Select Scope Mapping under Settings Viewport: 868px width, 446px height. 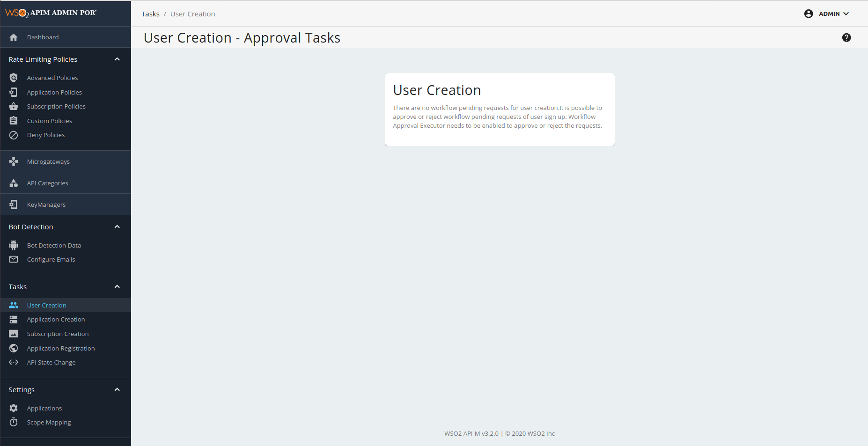pyautogui.click(x=49, y=422)
